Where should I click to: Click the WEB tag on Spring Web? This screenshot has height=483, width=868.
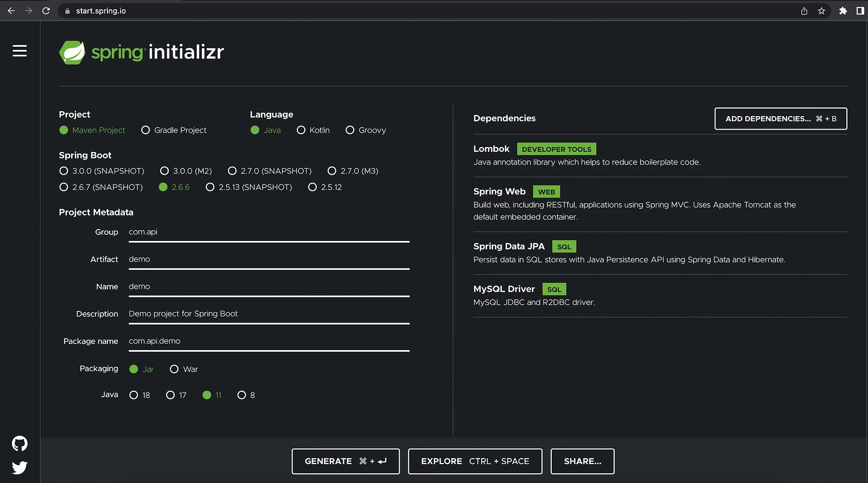point(546,192)
